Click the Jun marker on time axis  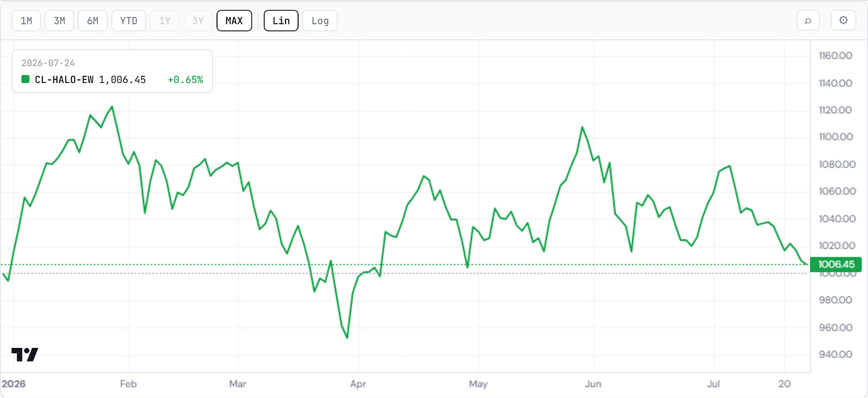[x=593, y=385]
